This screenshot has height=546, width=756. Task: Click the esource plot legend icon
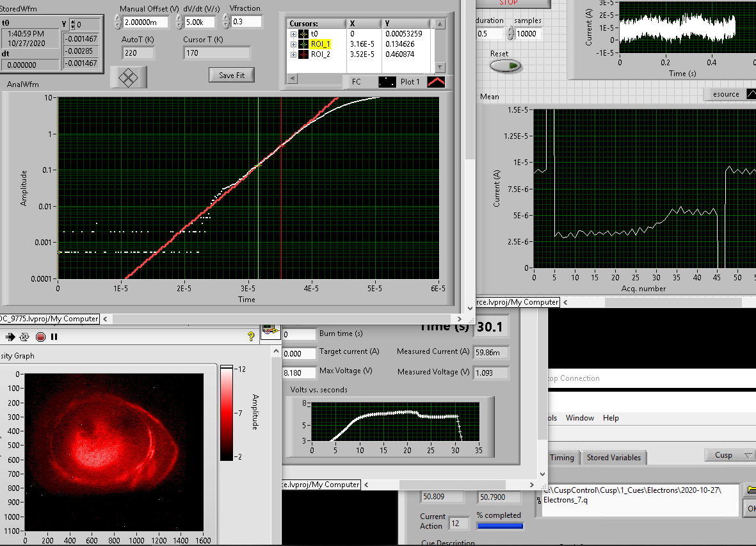click(x=752, y=94)
